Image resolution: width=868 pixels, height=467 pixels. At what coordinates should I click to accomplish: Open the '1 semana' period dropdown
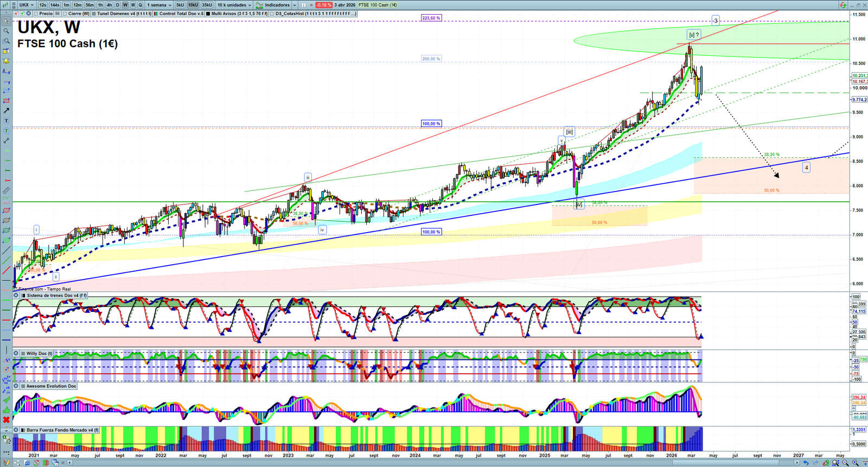(x=159, y=5)
